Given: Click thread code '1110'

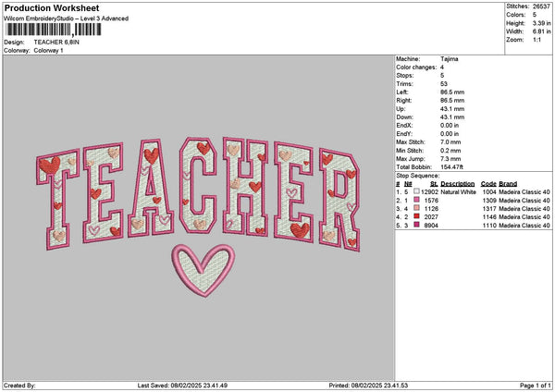Looking at the screenshot, I should click(x=489, y=226).
